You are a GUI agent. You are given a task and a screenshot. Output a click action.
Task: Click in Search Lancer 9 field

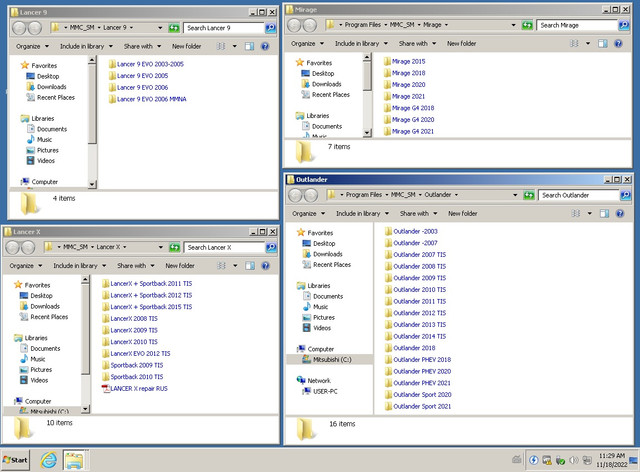[224, 28]
